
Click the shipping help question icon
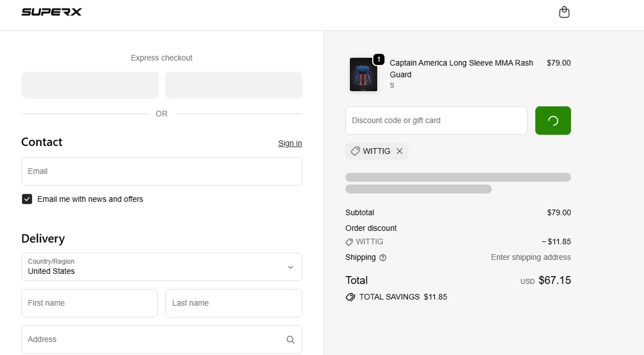coord(383,258)
